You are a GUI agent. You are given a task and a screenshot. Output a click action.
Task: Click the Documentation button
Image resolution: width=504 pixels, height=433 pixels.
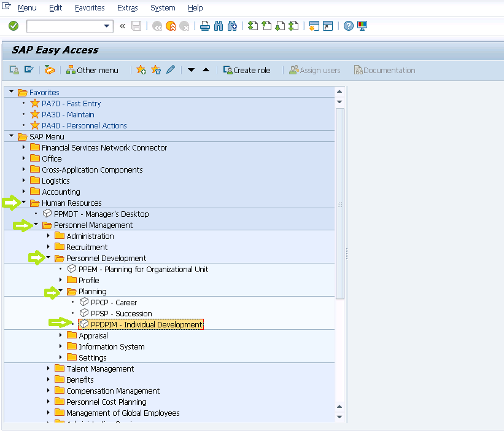(x=384, y=70)
